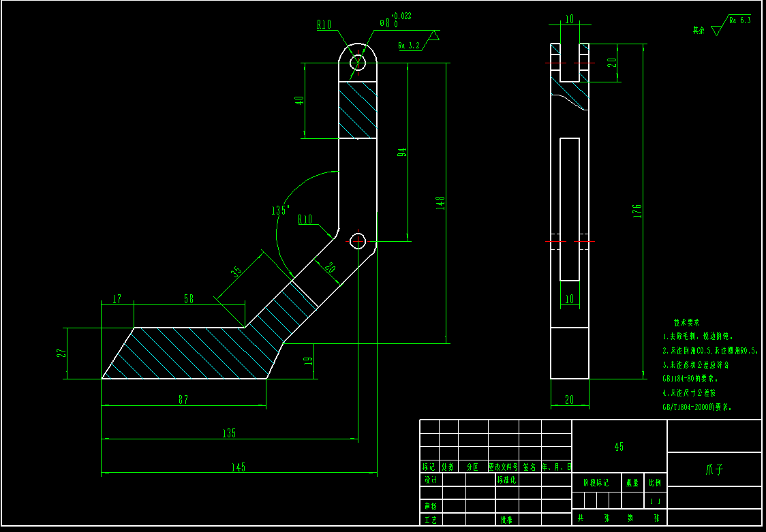Image resolution: width=766 pixels, height=532 pixels.
Task: Select the "审核" title block cell
Action: click(x=431, y=506)
